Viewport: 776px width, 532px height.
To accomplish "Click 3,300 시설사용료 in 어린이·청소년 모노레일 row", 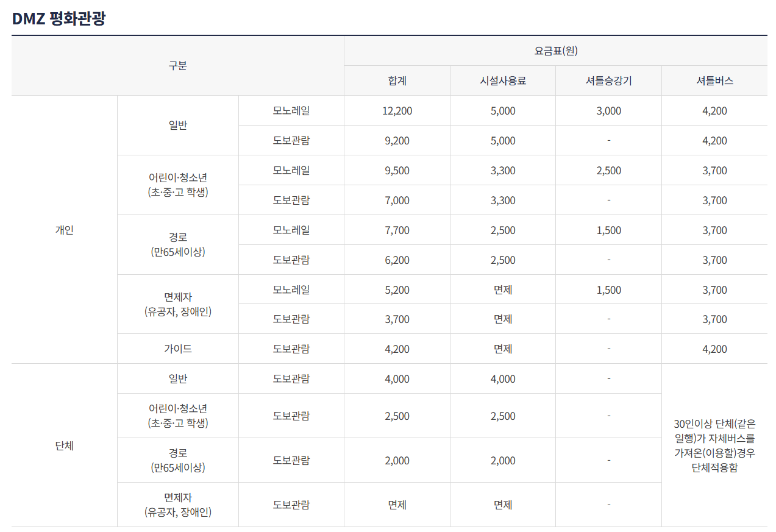I will click(x=503, y=171).
